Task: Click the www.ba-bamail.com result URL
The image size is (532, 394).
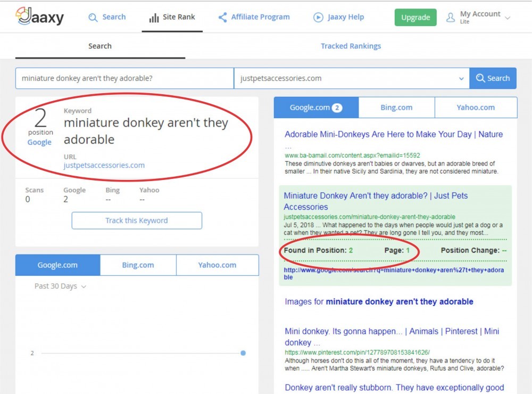Action: pos(352,155)
